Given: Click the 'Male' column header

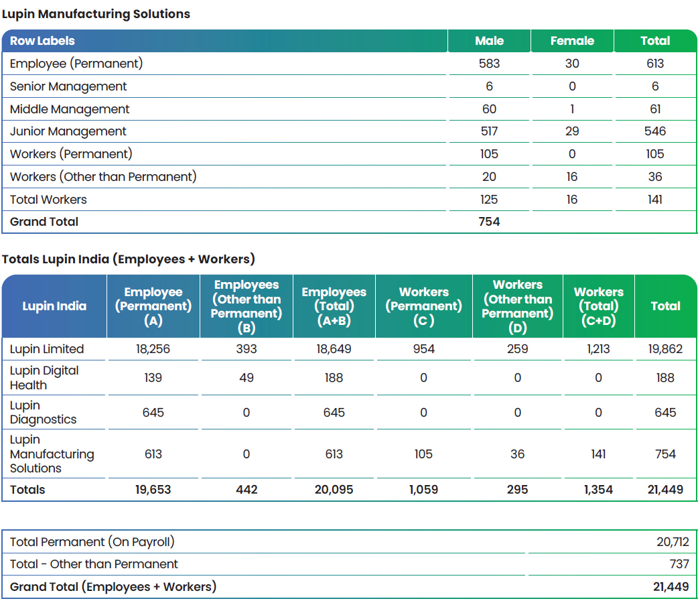Looking at the screenshot, I should pyautogui.click(x=489, y=41).
